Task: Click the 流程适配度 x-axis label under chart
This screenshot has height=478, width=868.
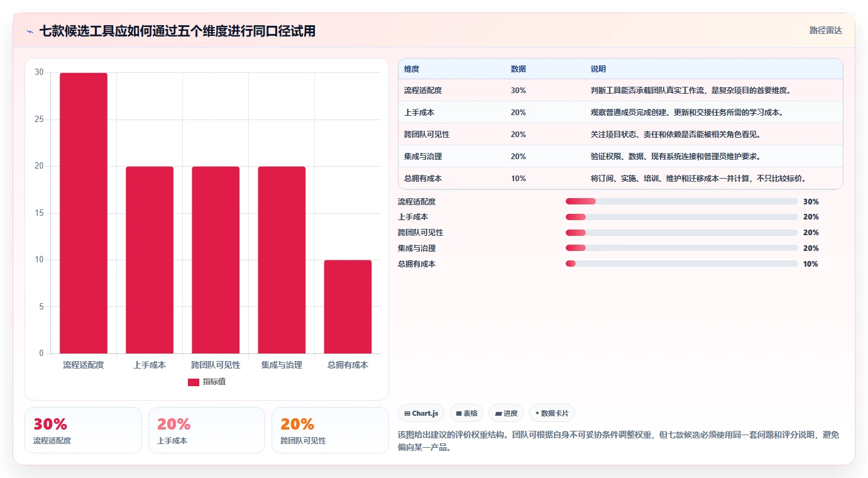Action: pos(84,365)
